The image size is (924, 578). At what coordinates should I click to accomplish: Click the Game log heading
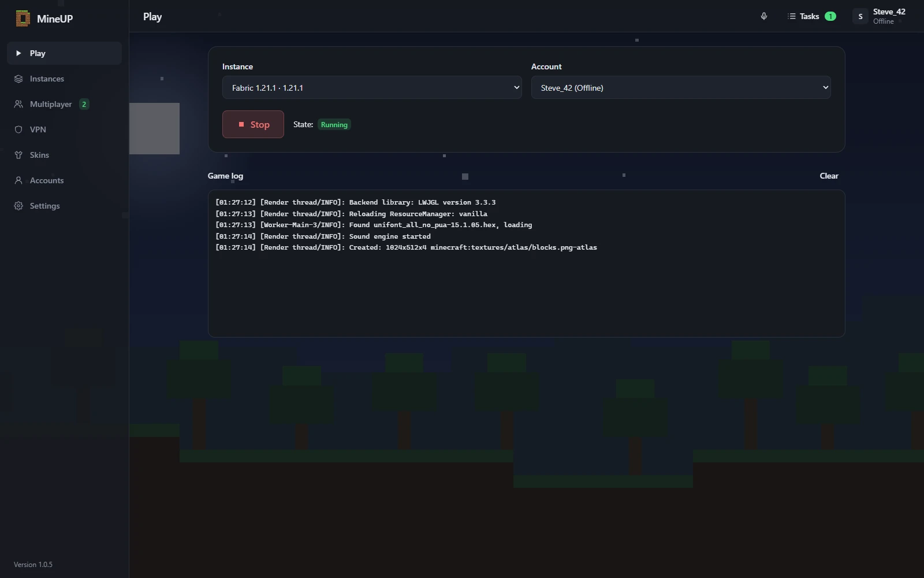225,176
